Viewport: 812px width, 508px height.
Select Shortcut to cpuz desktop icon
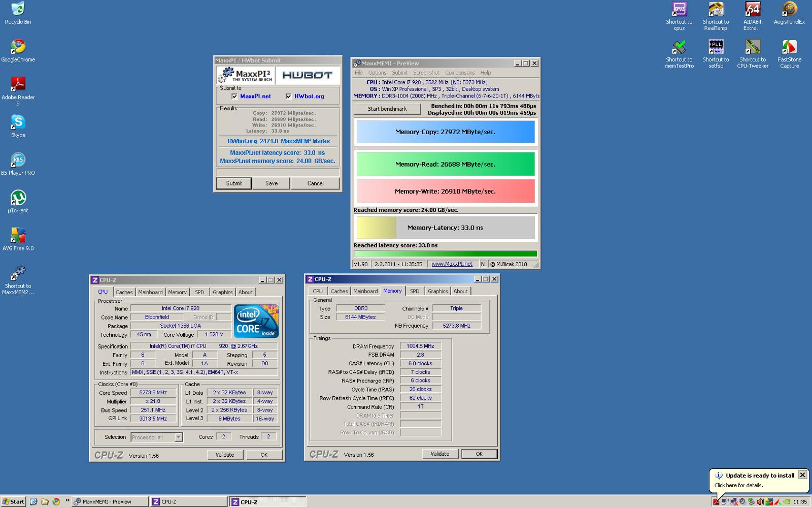(679, 16)
